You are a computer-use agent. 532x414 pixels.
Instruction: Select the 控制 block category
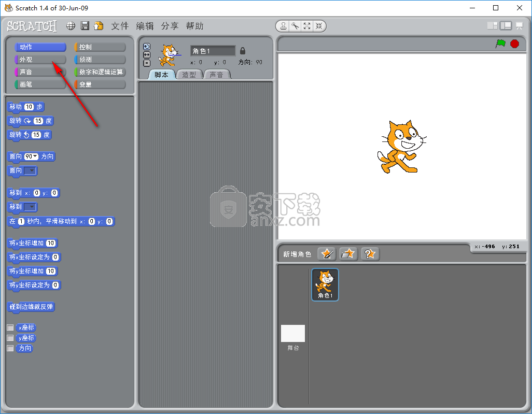click(100, 47)
